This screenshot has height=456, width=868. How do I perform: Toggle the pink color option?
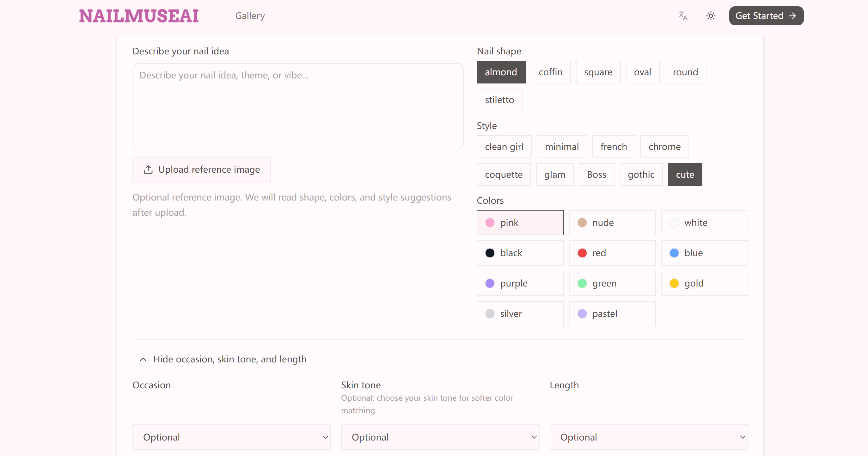[x=520, y=222]
